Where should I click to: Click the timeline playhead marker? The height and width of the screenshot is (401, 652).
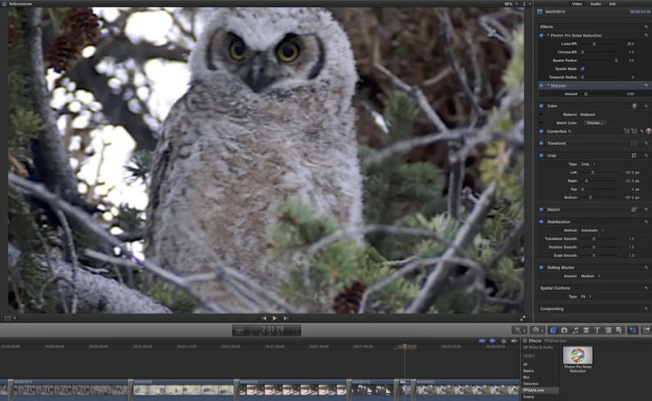tap(405, 346)
